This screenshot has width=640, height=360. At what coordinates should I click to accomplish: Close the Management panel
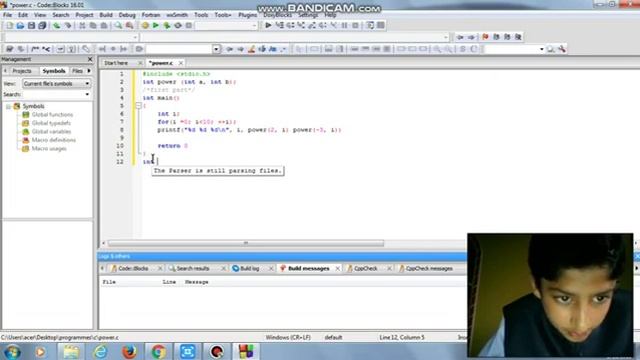(x=90, y=59)
